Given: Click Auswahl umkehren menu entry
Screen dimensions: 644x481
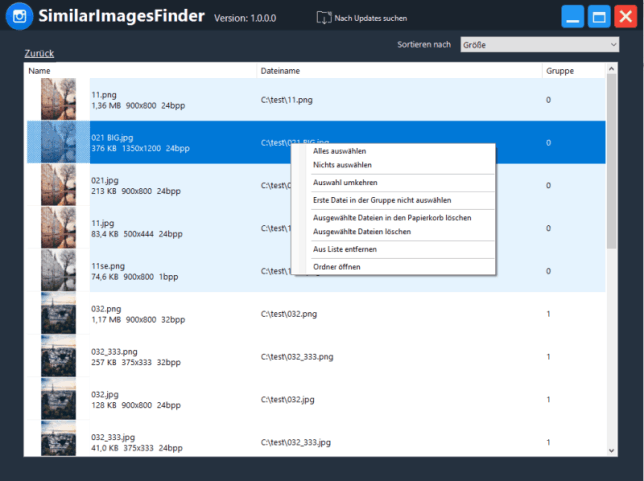Looking at the screenshot, I should tap(345, 182).
